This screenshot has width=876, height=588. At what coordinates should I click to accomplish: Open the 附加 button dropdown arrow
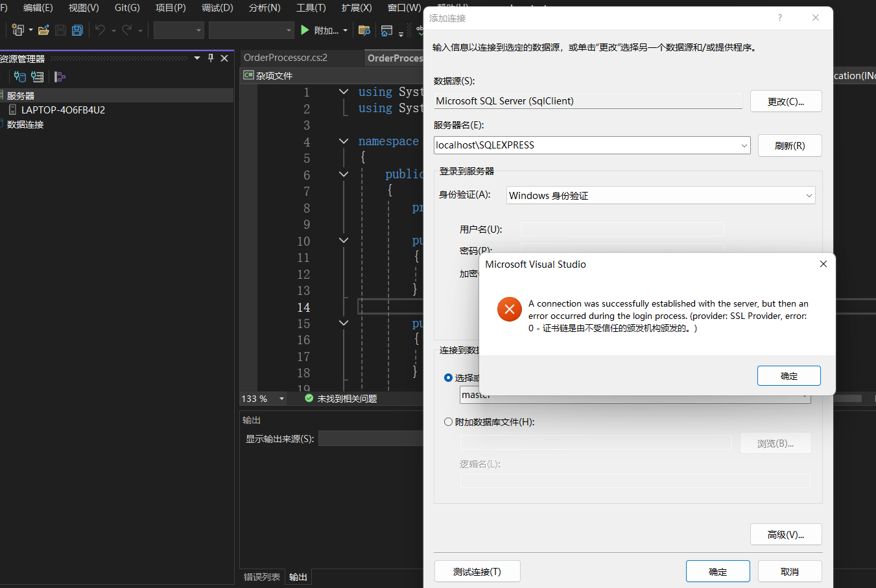pyautogui.click(x=345, y=30)
